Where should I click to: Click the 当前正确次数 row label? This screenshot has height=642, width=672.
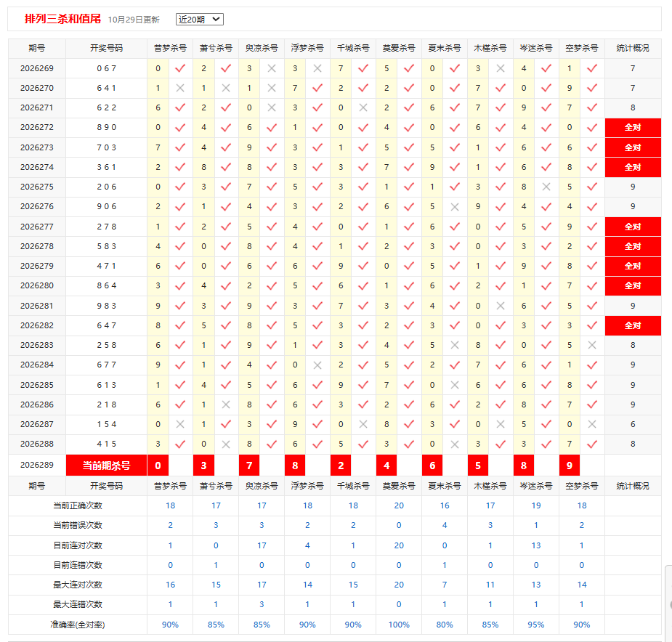pos(78,505)
